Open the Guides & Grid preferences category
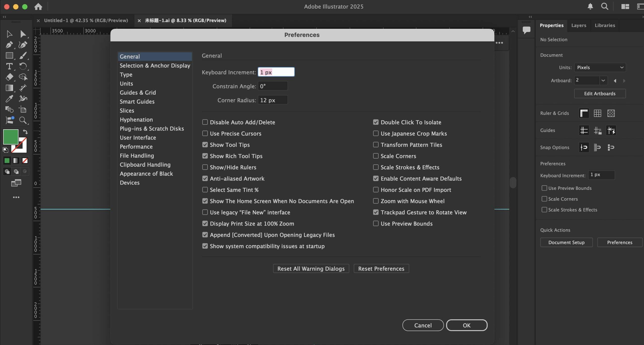Image resolution: width=644 pixels, height=345 pixels. coord(138,93)
